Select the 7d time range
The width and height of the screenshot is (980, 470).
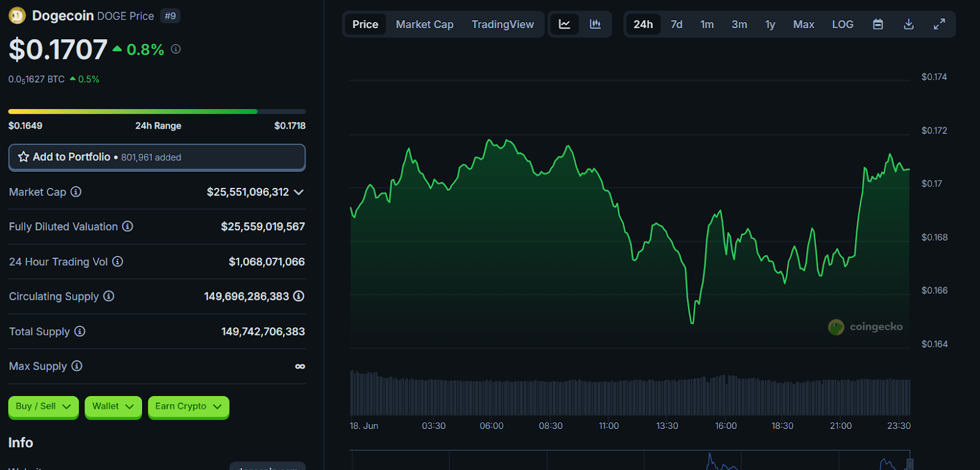[676, 24]
